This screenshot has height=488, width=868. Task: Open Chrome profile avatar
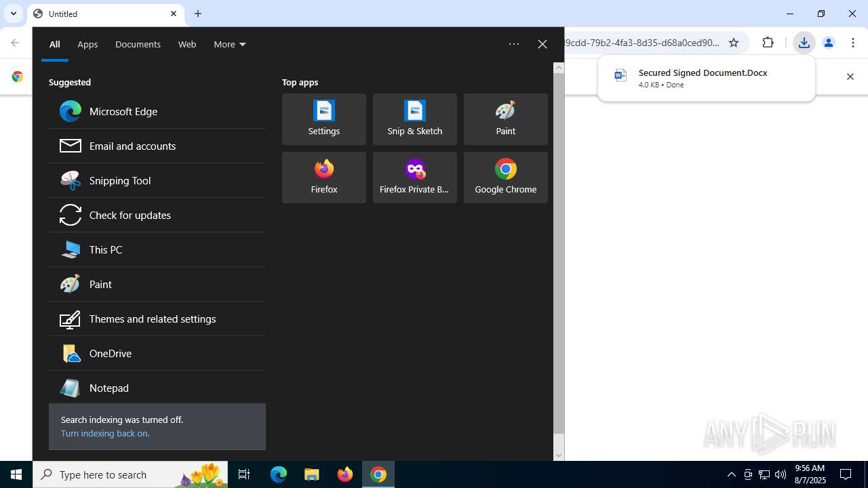pos(828,43)
